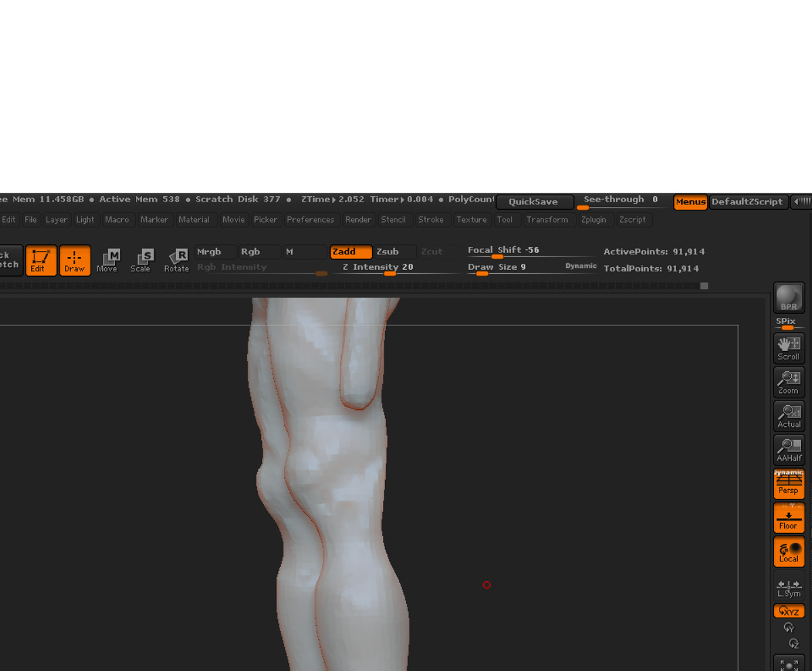Open the Render menu

click(358, 220)
